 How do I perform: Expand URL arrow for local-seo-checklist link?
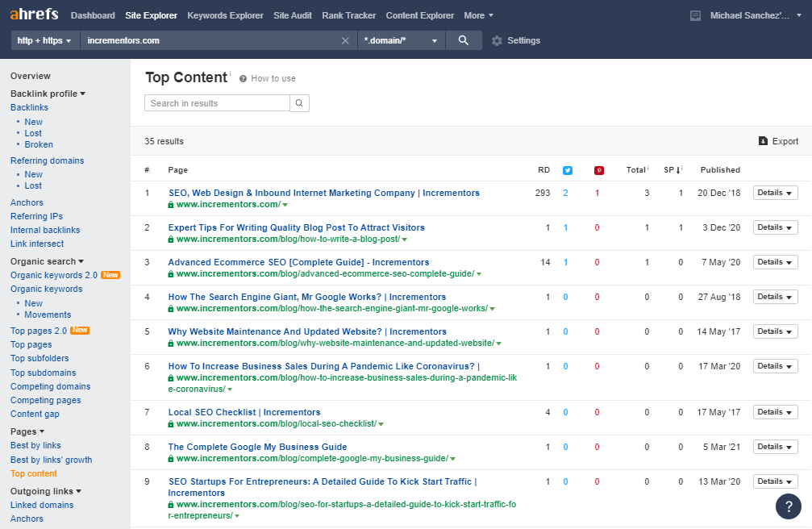point(381,424)
